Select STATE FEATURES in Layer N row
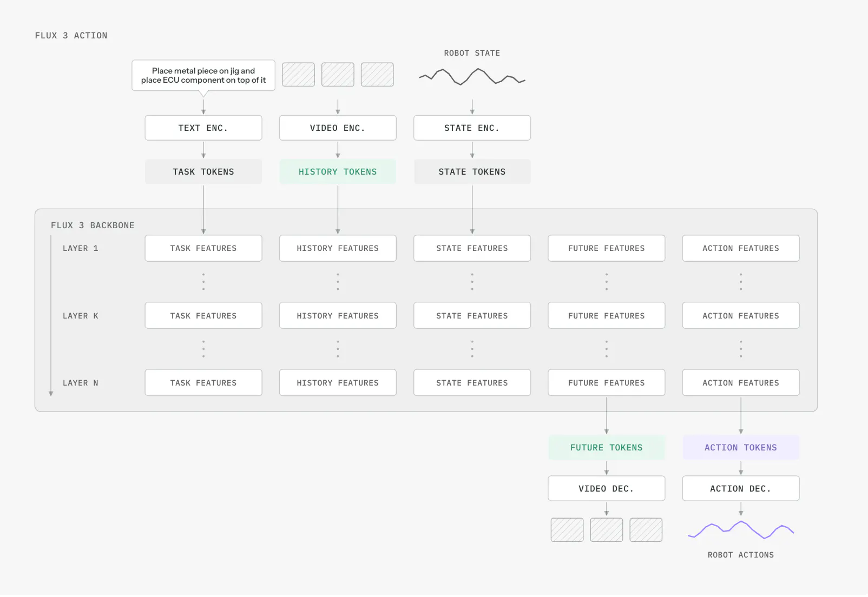868x597 pixels. (472, 383)
